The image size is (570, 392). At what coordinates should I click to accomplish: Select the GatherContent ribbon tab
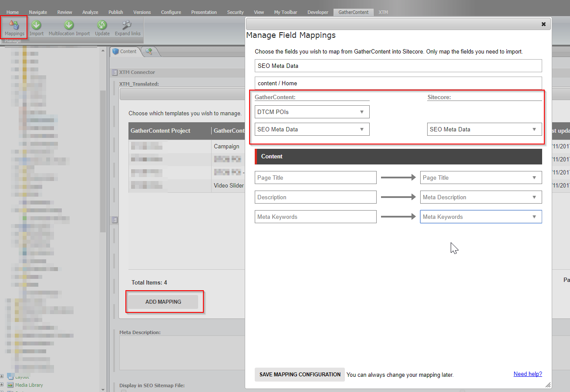[354, 12]
